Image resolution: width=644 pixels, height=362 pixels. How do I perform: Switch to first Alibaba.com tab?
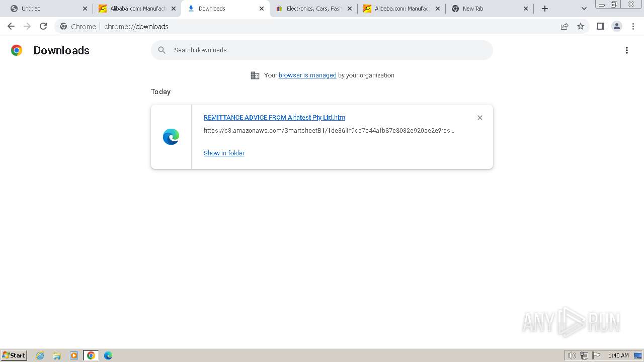136,9
